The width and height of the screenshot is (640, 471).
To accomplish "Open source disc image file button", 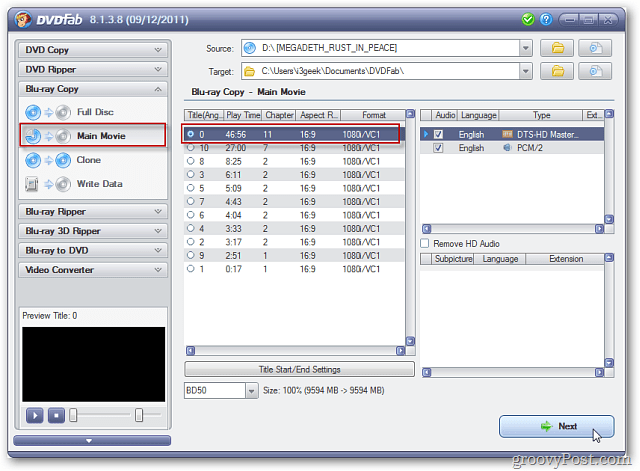I will click(x=595, y=48).
